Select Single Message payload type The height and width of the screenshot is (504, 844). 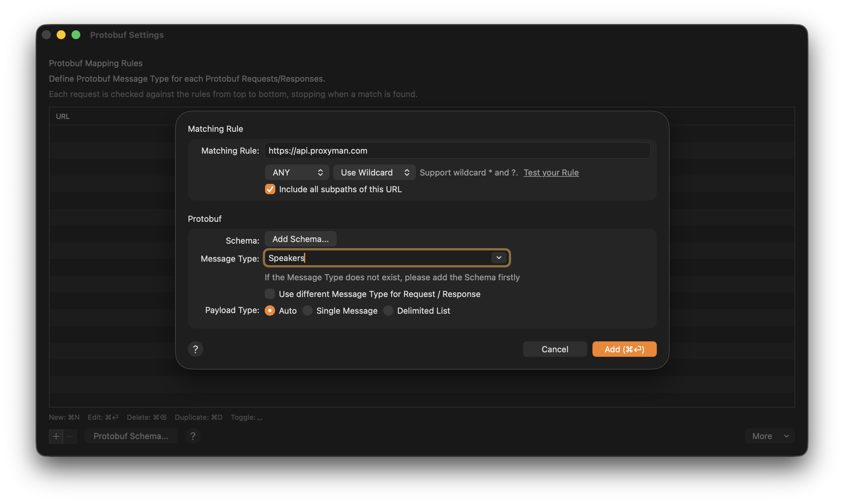coord(307,310)
